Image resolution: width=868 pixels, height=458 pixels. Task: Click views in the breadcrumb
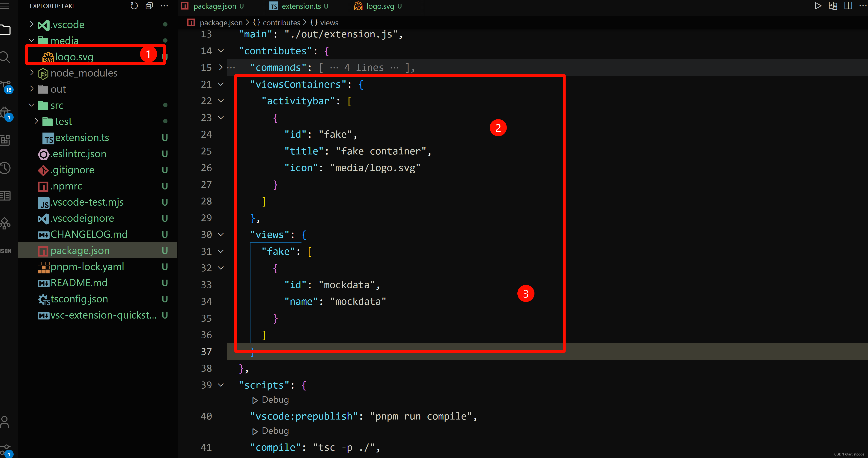coord(329,23)
